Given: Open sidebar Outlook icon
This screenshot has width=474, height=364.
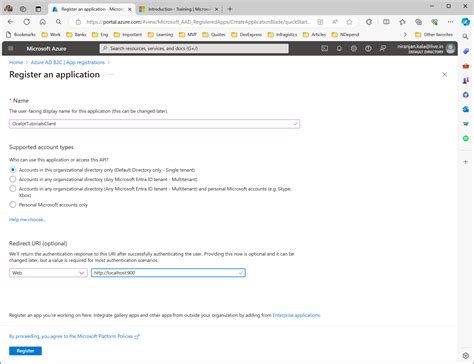Looking at the screenshot, I should (x=466, y=109).
